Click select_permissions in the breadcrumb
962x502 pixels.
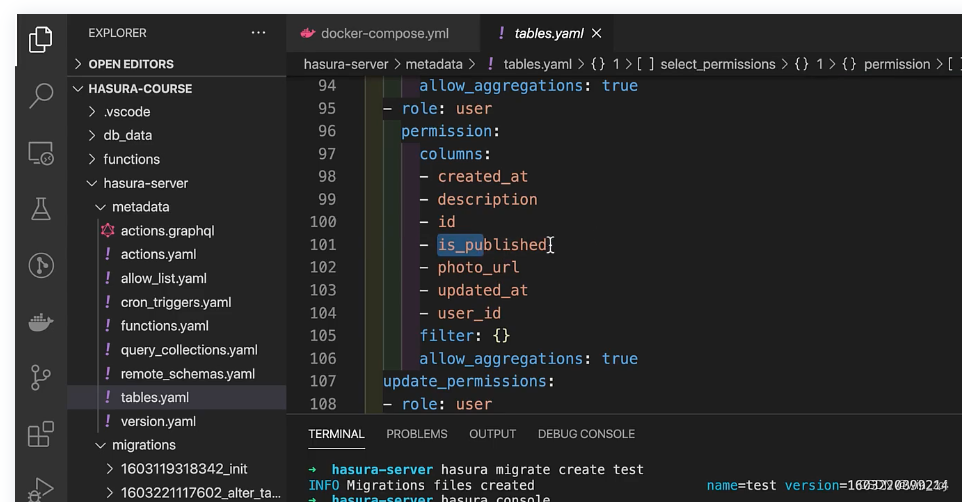click(718, 64)
